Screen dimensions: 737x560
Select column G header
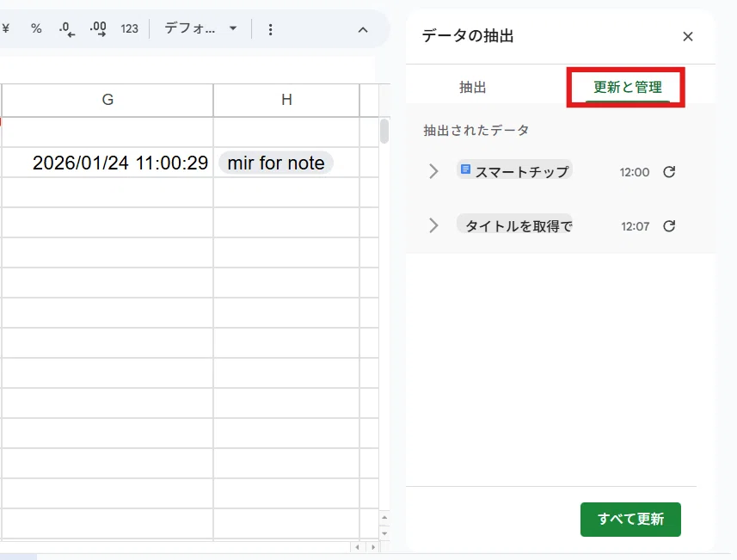tap(107, 100)
